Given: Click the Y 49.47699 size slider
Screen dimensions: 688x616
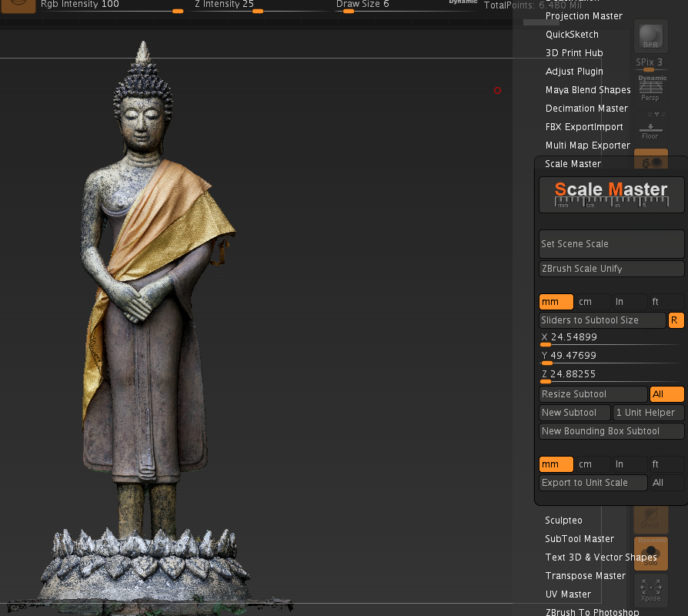Looking at the screenshot, I should pyautogui.click(x=611, y=357).
